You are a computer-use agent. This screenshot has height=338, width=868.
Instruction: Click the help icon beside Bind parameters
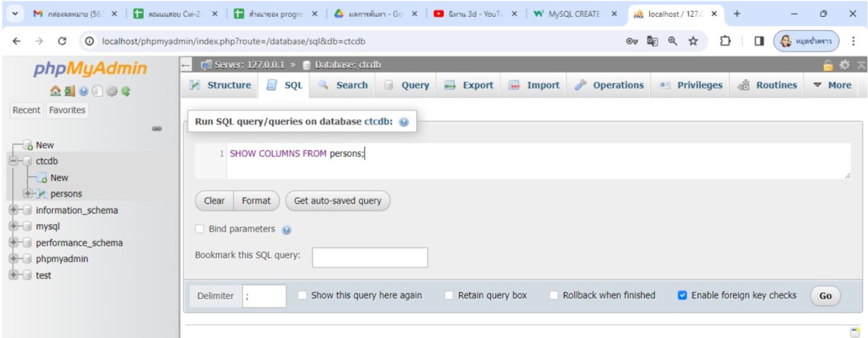(286, 230)
